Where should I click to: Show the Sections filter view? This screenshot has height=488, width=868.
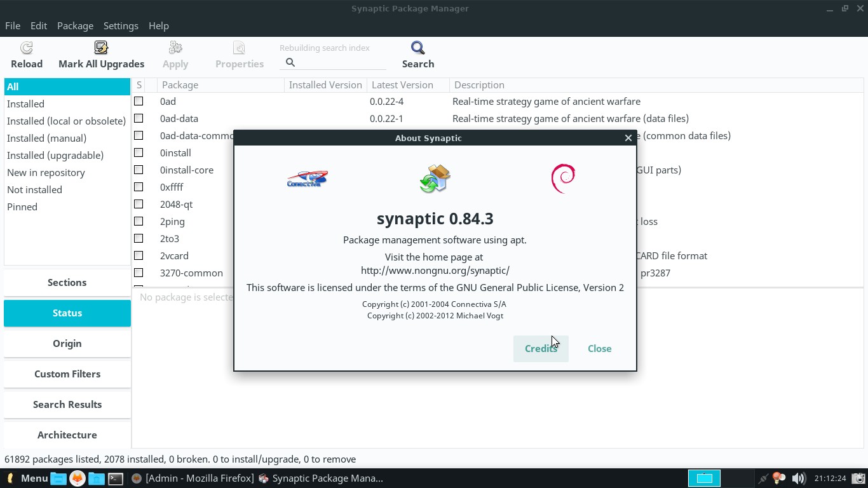point(67,283)
